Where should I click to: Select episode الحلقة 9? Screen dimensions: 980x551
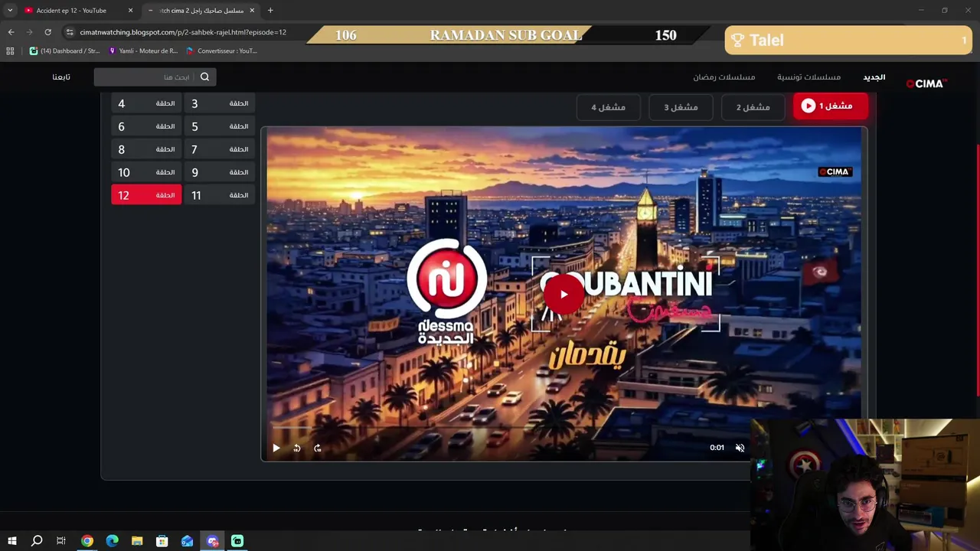220,172
